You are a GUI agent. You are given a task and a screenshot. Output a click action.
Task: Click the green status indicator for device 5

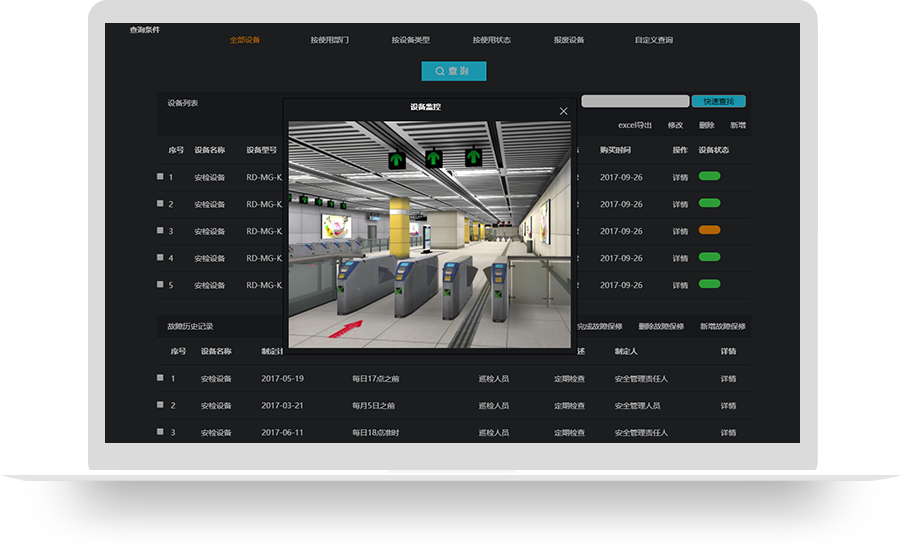pos(709,284)
